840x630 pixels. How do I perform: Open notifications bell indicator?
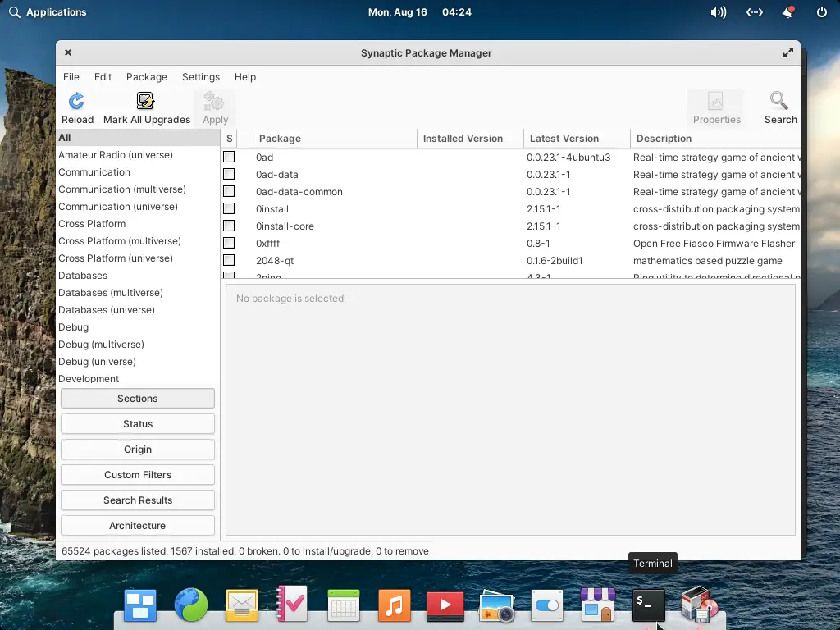coord(788,11)
